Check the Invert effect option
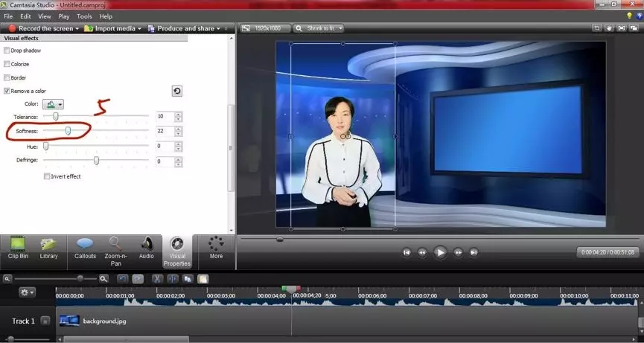The height and width of the screenshot is (343, 644). (47, 176)
